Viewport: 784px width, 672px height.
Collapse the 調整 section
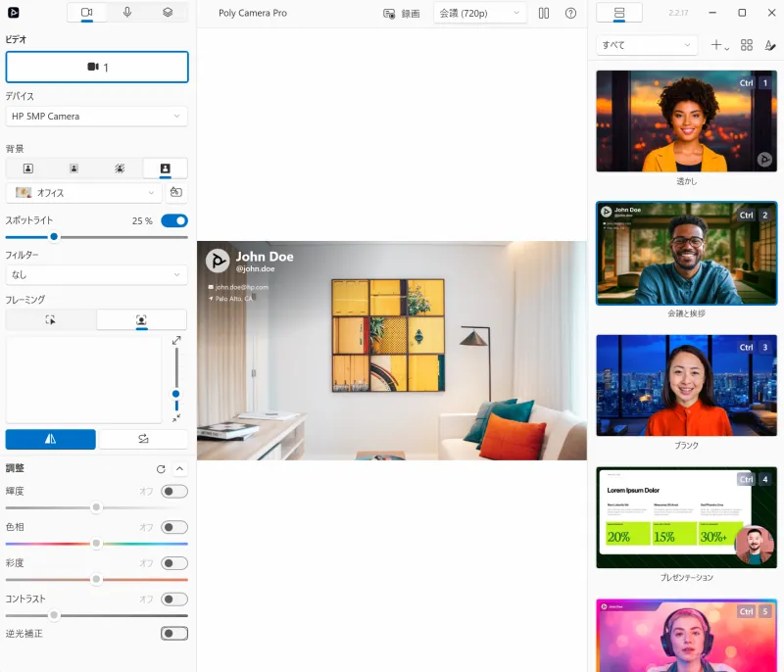coord(180,468)
